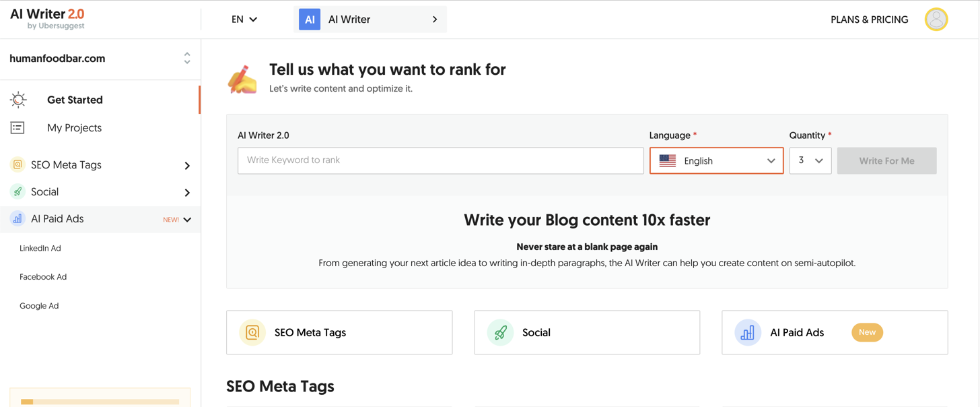Click the US flag in Language field

[x=668, y=160]
